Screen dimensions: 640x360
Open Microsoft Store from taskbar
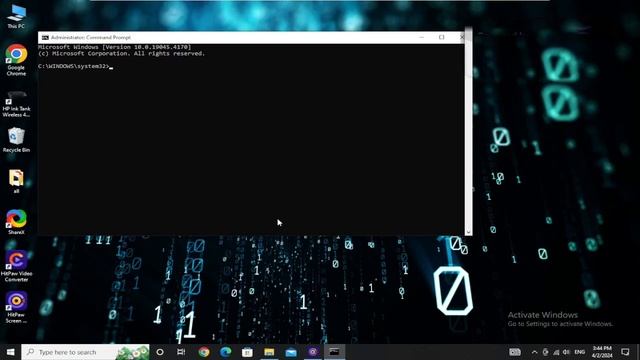247,352
